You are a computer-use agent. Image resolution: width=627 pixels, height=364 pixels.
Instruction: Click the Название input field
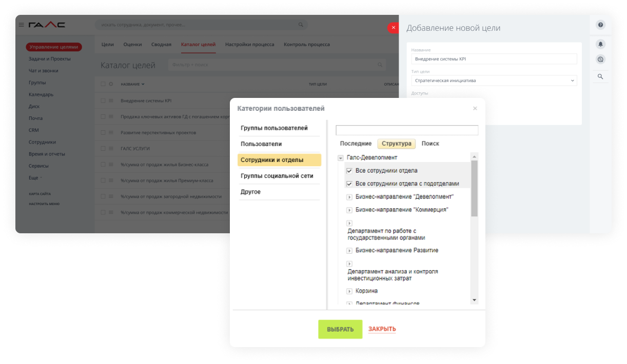(x=494, y=59)
